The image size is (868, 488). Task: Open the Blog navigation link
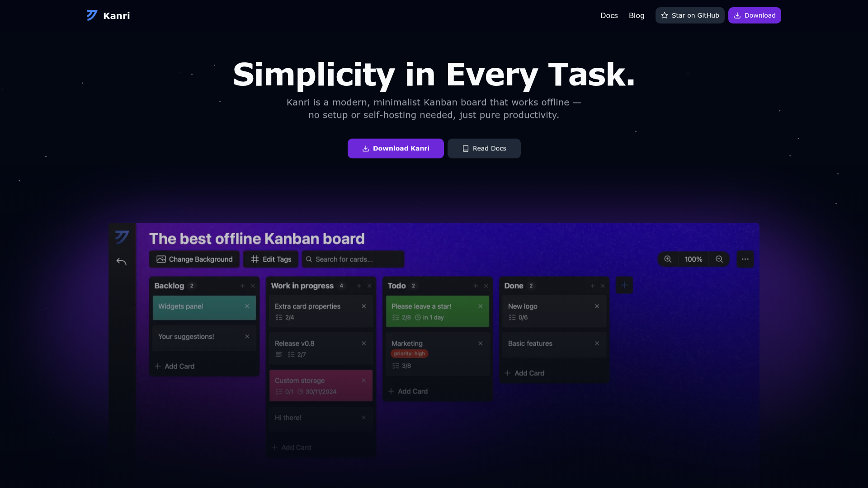637,15
